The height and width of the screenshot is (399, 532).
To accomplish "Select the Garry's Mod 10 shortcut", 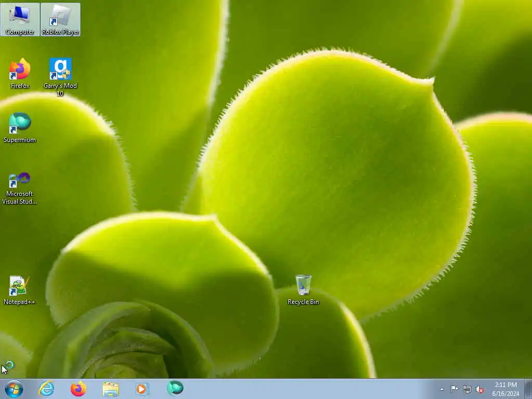I will click(60, 77).
